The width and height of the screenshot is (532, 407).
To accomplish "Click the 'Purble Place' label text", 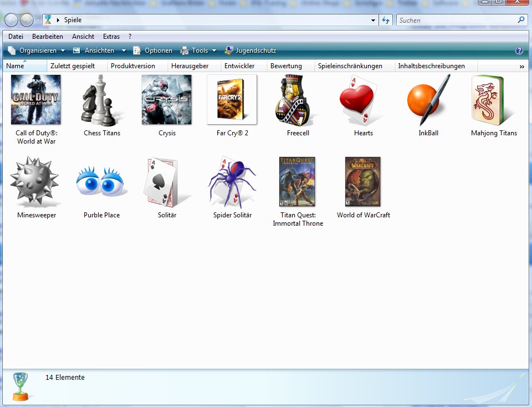I will click(x=102, y=215).
